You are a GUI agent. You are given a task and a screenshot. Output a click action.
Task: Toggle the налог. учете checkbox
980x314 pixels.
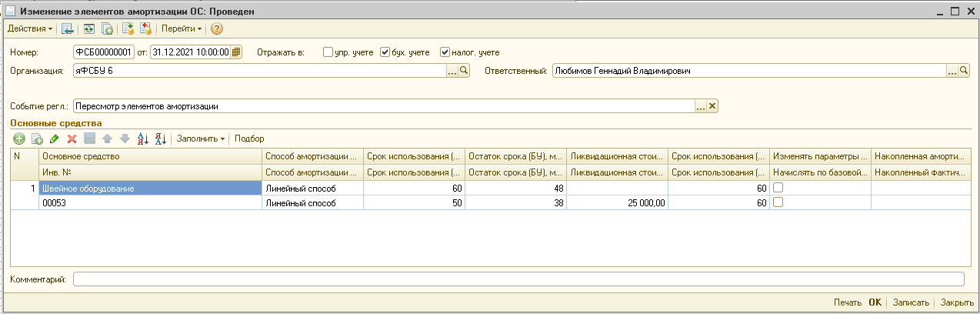coord(445,52)
